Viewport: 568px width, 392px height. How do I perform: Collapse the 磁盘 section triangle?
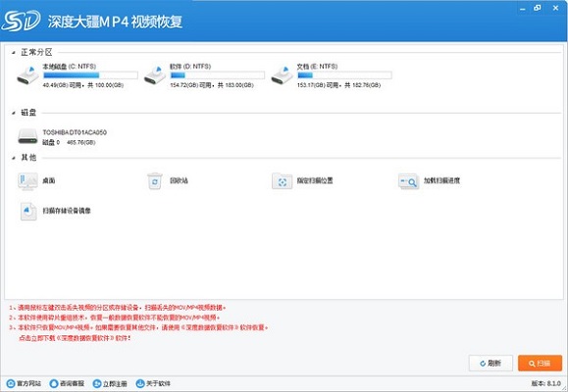pyautogui.click(x=14, y=113)
